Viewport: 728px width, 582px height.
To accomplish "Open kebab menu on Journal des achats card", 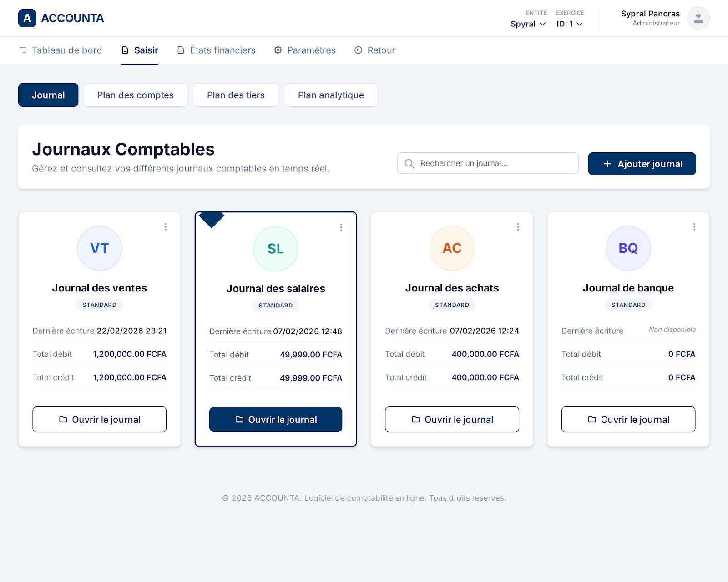I will pyautogui.click(x=518, y=226).
